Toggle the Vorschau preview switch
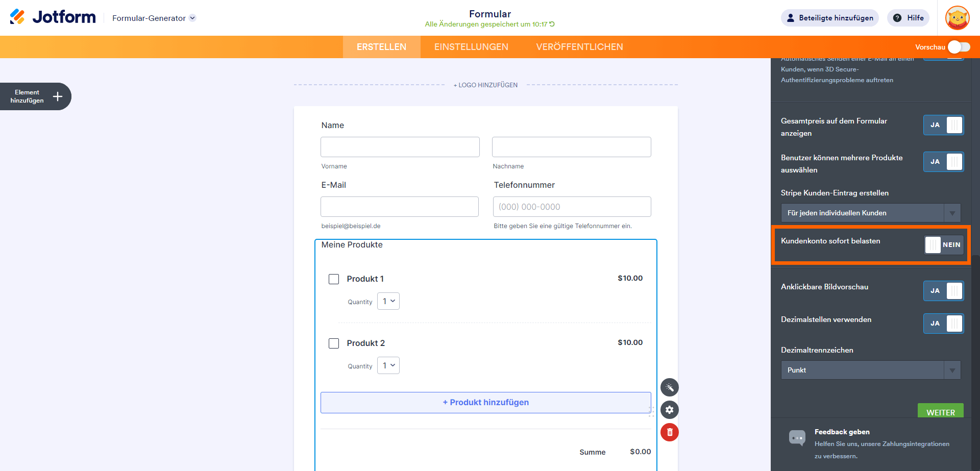Screen dimensions: 980x471 click(x=959, y=47)
